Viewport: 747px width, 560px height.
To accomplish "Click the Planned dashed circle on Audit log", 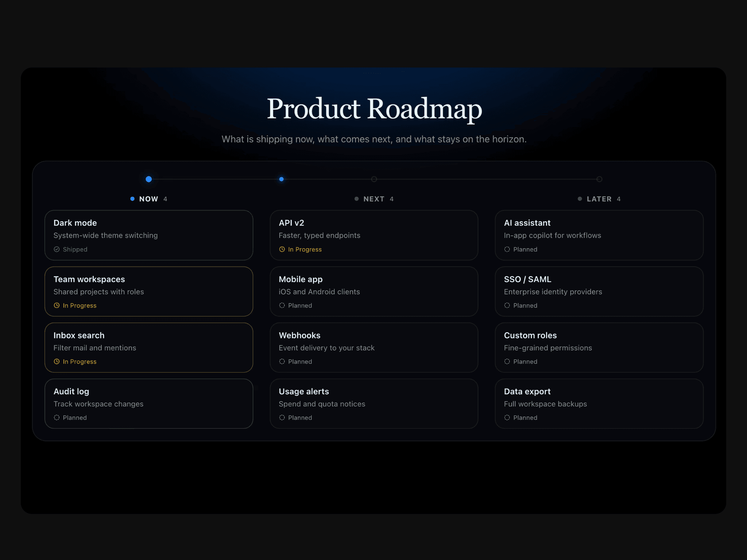I will [57, 418].
